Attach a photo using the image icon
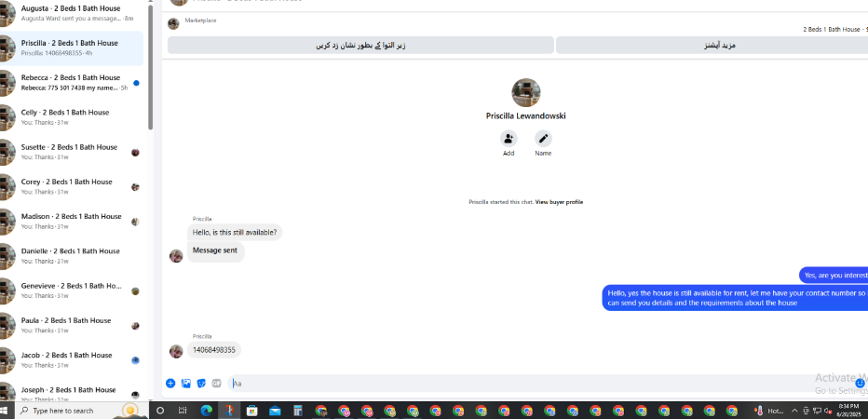The image size is (868, 419). [x=186, y=383]
